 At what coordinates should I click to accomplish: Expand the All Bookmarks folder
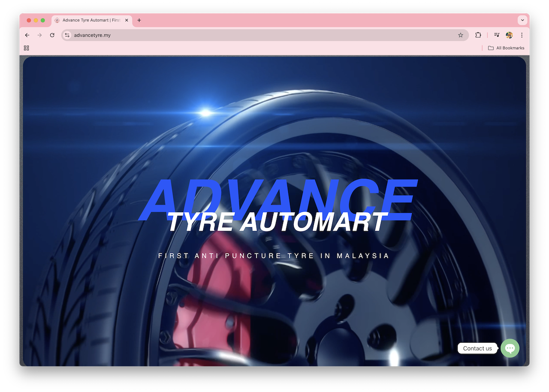506,48
